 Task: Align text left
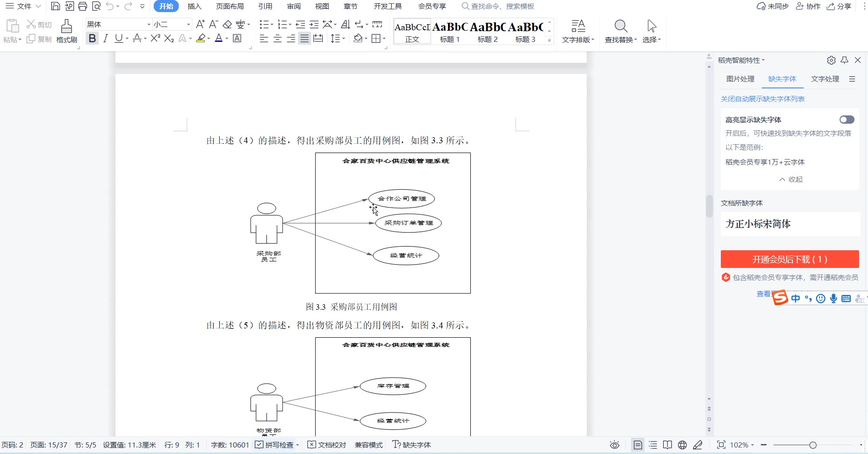click(264, 39)
